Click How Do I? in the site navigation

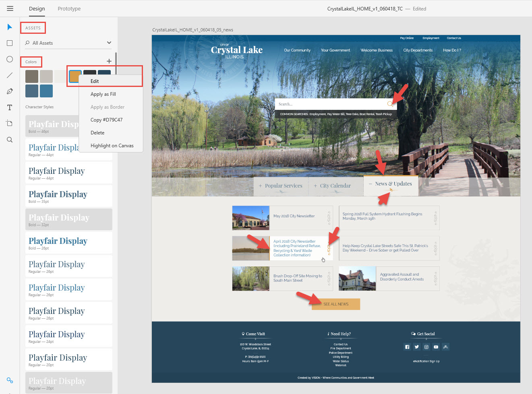[452, 50]
